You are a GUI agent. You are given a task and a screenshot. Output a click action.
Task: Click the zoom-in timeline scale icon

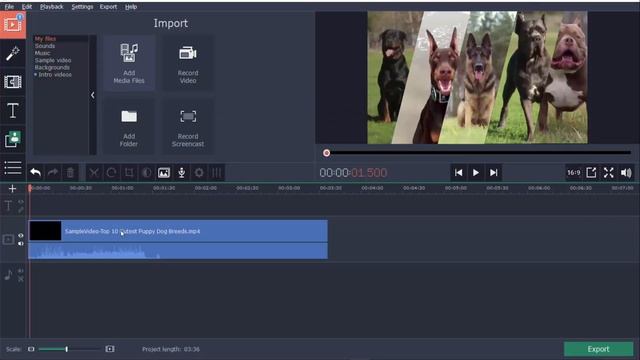(110, 349)
